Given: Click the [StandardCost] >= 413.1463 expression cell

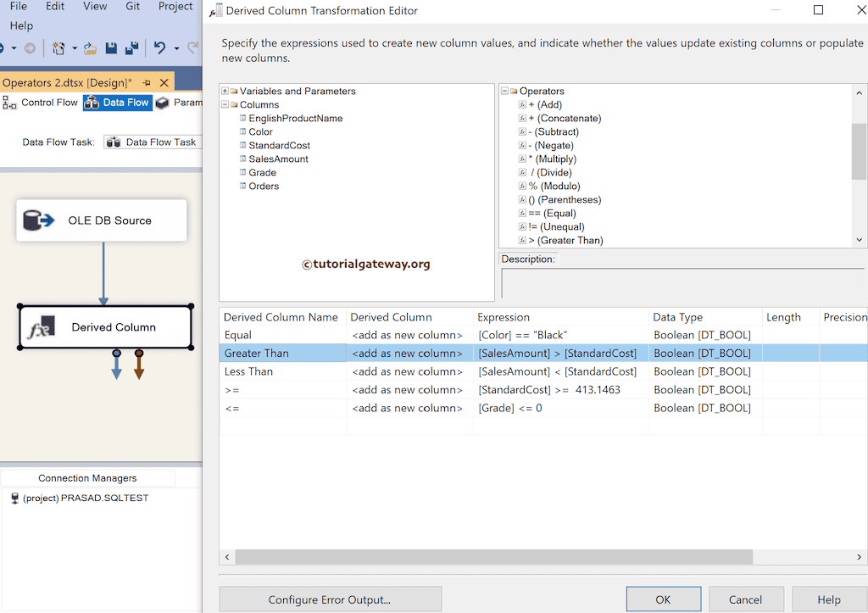Looking at the screenshot, I should click(x=561, y=390).
